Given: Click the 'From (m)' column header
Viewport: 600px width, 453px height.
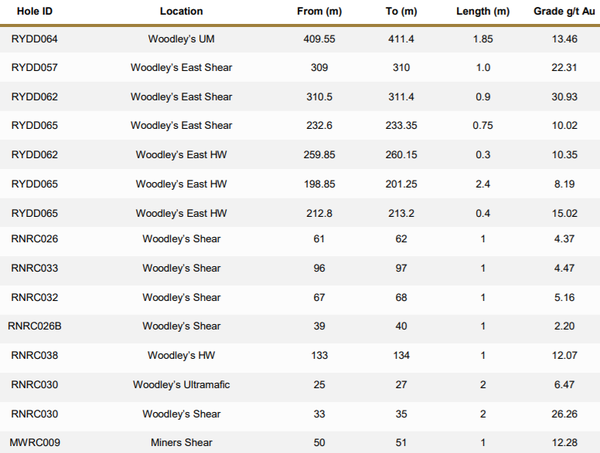Looking at the screenshot, I should click(319, 11).
